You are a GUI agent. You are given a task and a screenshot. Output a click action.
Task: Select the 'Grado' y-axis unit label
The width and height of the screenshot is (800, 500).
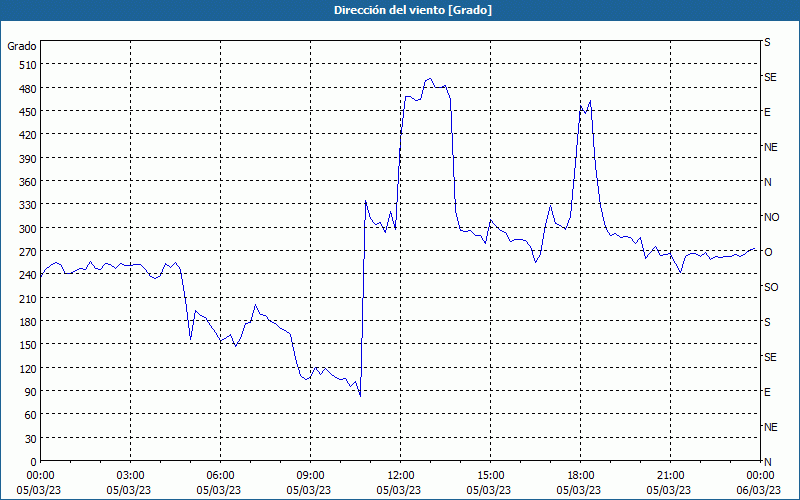pos(22,46)
